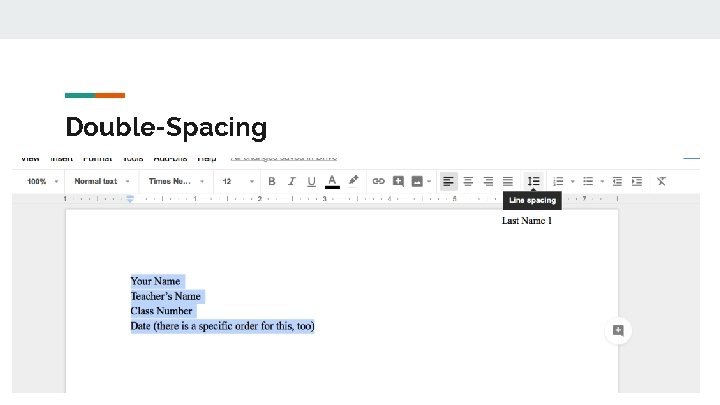
Task: Open the font size 12 dropdown
Action: point(238,181)
